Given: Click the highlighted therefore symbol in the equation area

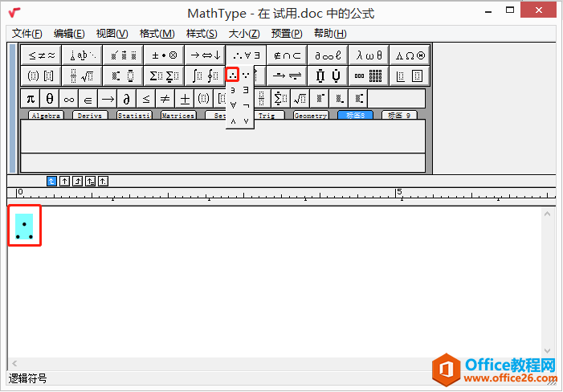Looking at the screenshot, I should click(24, 227).
